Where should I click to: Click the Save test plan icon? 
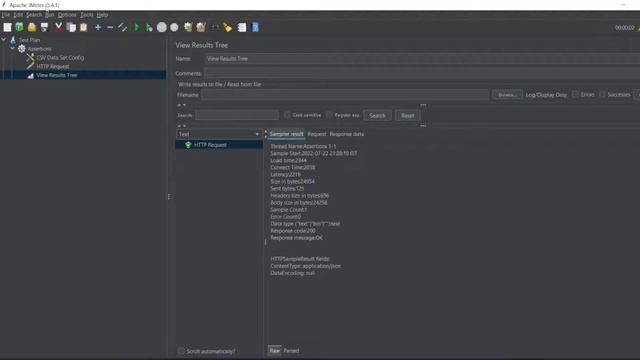pyautogui.click(x=44, y=27)
